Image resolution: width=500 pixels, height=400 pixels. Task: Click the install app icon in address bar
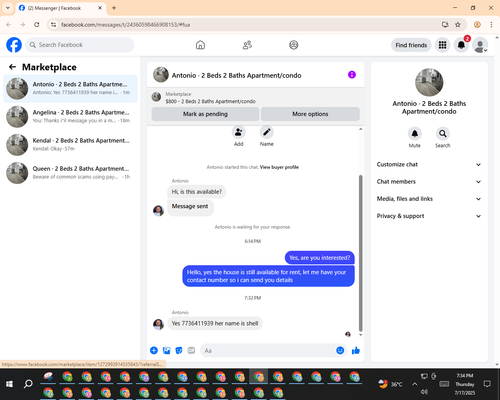pyautogui.click(x=445, y=25)
